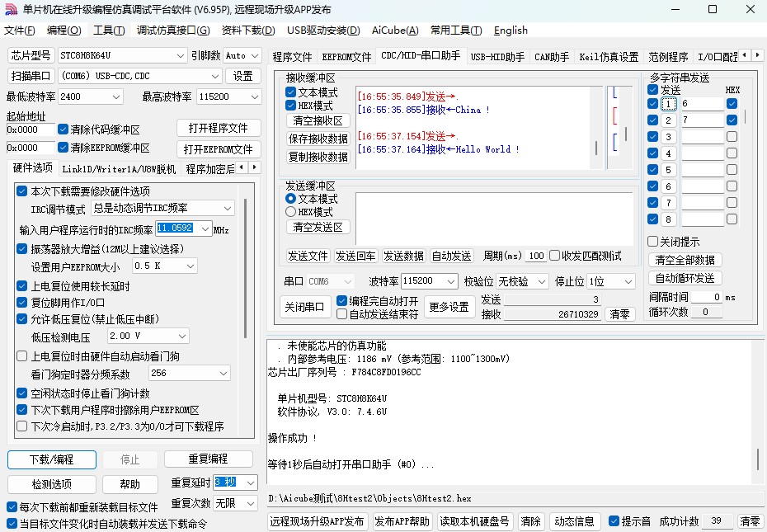Enable 上电复位时由硬件自动启动看门狗
Screen dimensions: 767x532
21,355
